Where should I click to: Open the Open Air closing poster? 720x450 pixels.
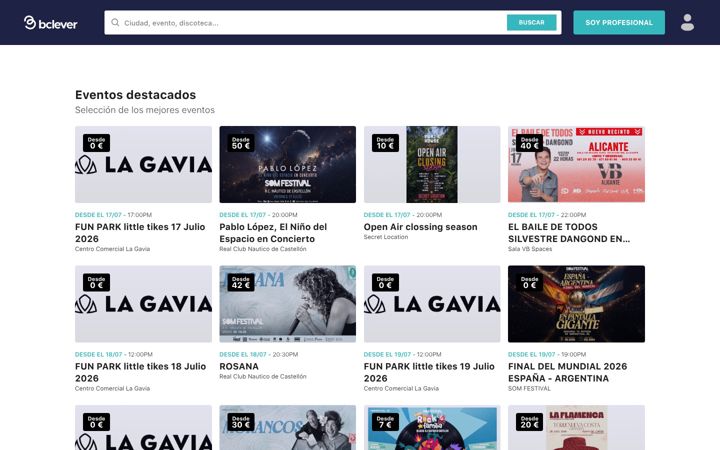(x=432, y=164)
